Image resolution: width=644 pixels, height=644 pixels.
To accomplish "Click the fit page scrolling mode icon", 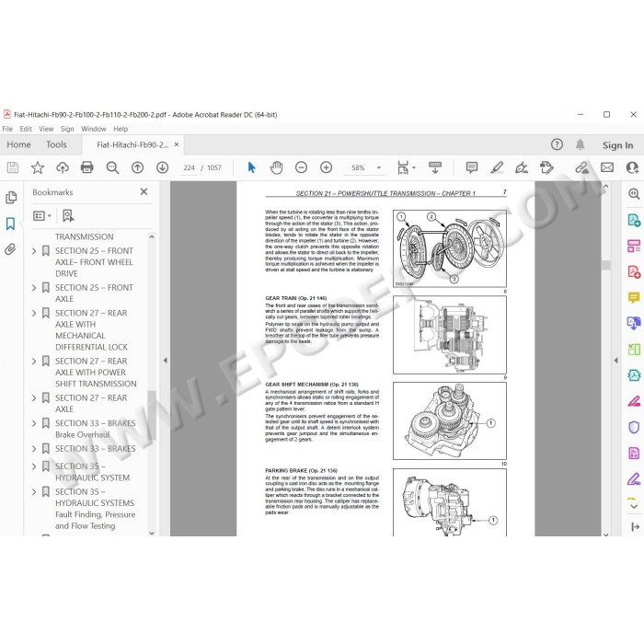I will point(403,167).
